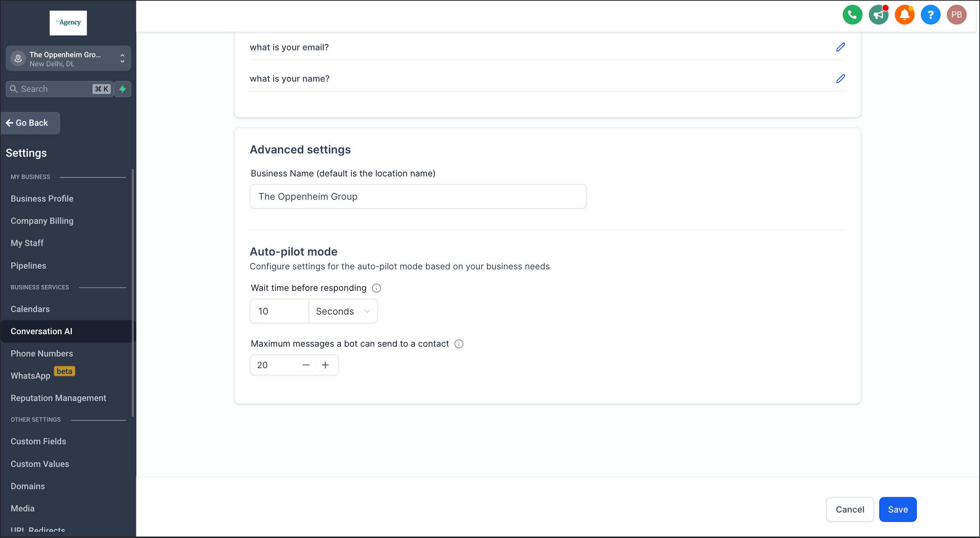Save the Conversation AI settings
Screen dimensions: 980x538
[x=898, y=510]
